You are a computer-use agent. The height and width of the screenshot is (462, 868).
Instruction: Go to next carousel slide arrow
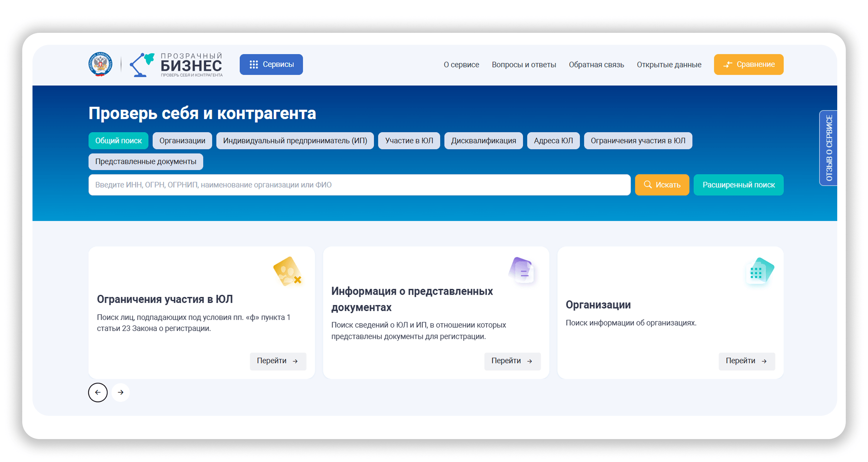[120, 392]
